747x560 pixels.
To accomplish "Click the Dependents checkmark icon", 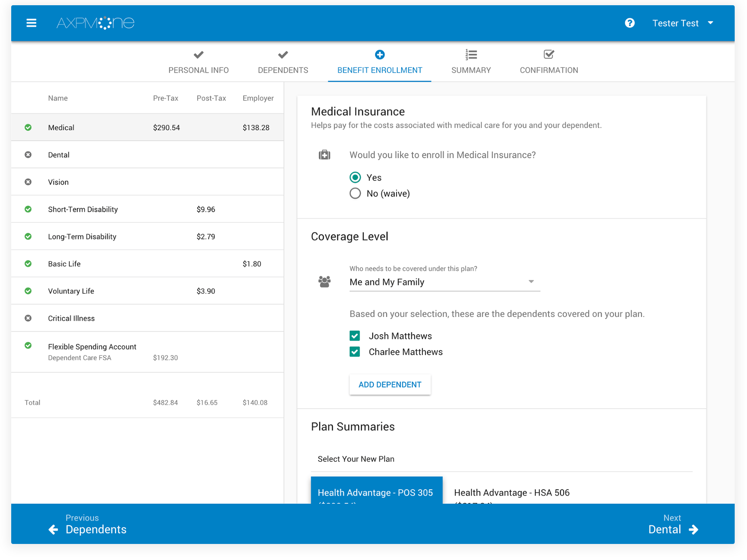I will (x=283, y=55).
